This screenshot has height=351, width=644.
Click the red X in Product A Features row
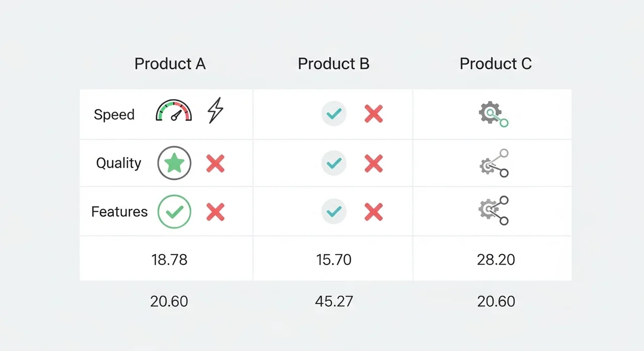click(x=215, y=212)
